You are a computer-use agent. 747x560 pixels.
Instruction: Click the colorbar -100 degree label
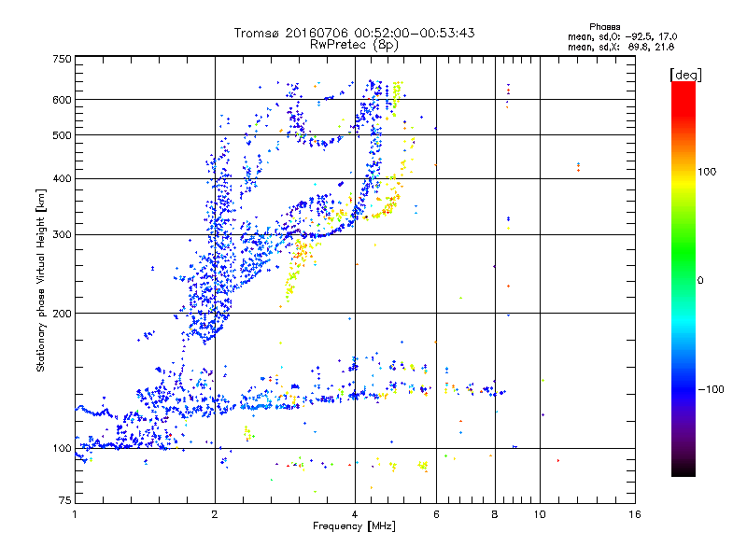712,389
